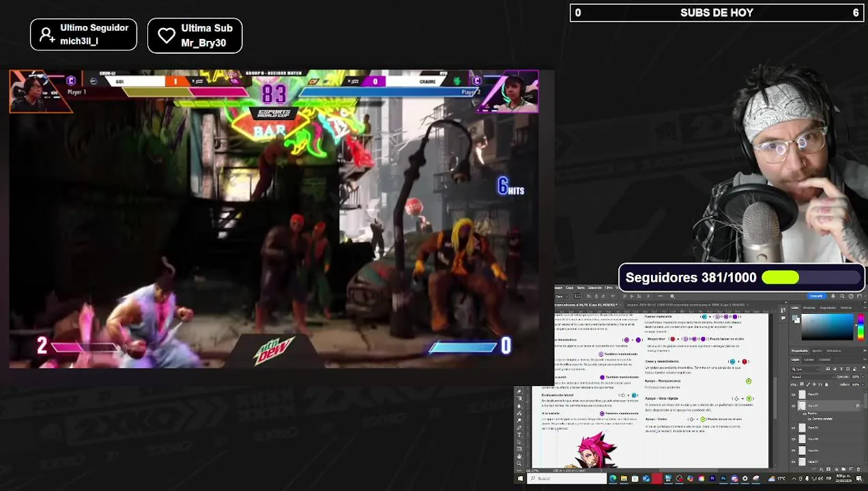Open the Opacidad value dropdown arrow

click(x=863, y=376)
